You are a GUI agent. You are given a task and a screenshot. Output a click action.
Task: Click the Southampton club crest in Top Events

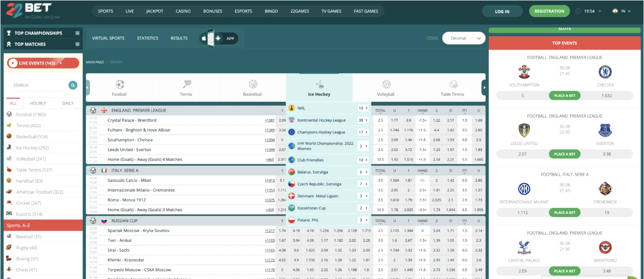pos(524,72)
